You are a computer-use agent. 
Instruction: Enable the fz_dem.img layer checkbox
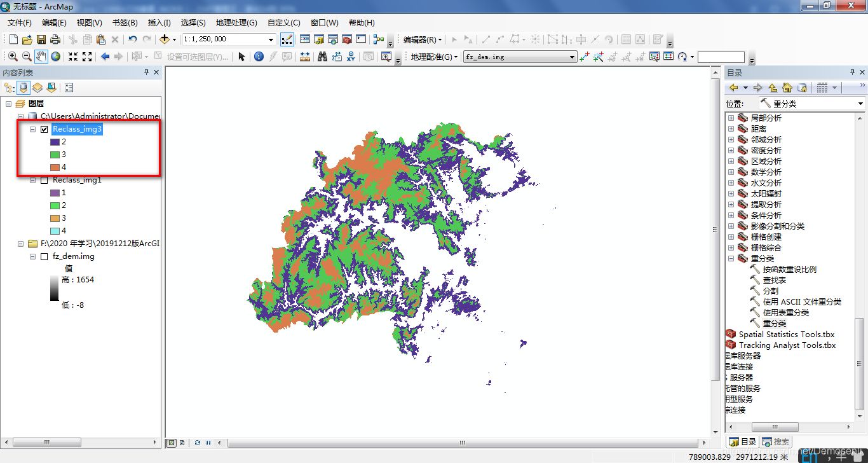(44, 256)
